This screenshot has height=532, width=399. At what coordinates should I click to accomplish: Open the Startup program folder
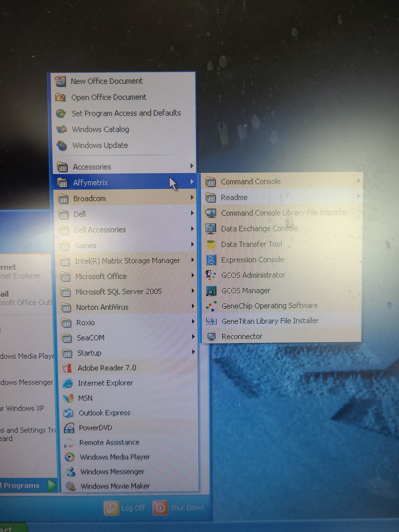click(128, 353)
